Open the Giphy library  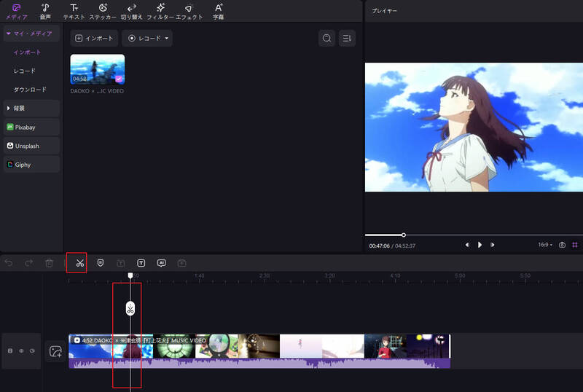point(31,165)
